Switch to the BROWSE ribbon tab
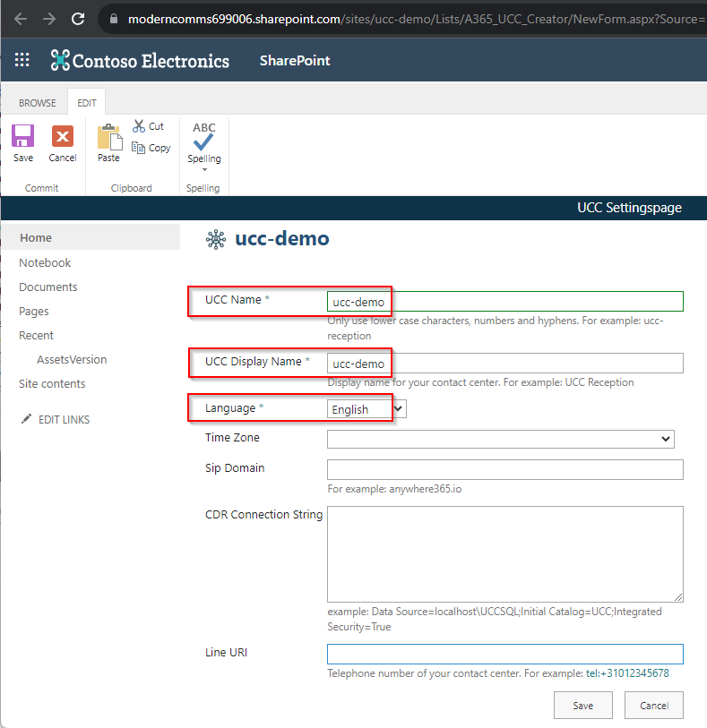This screenshot has width=707, height=728. pyautogui.click(x=38, y=103)
